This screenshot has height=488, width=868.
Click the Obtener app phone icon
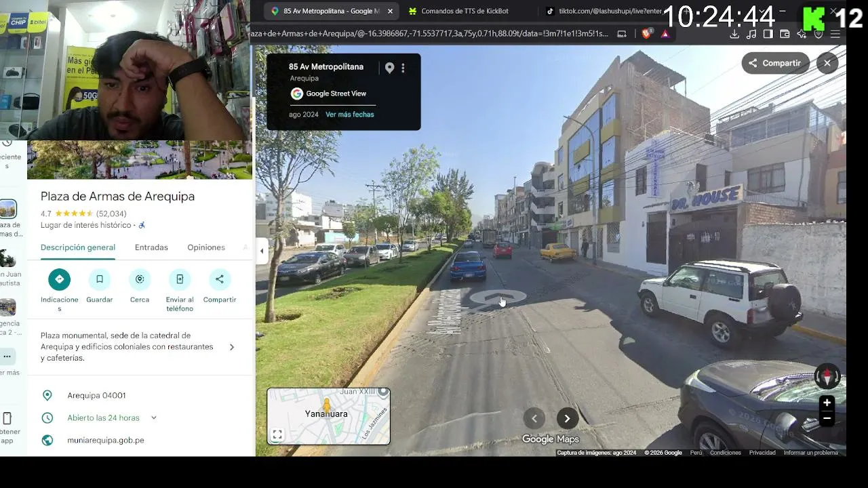[x=7, y=418]
